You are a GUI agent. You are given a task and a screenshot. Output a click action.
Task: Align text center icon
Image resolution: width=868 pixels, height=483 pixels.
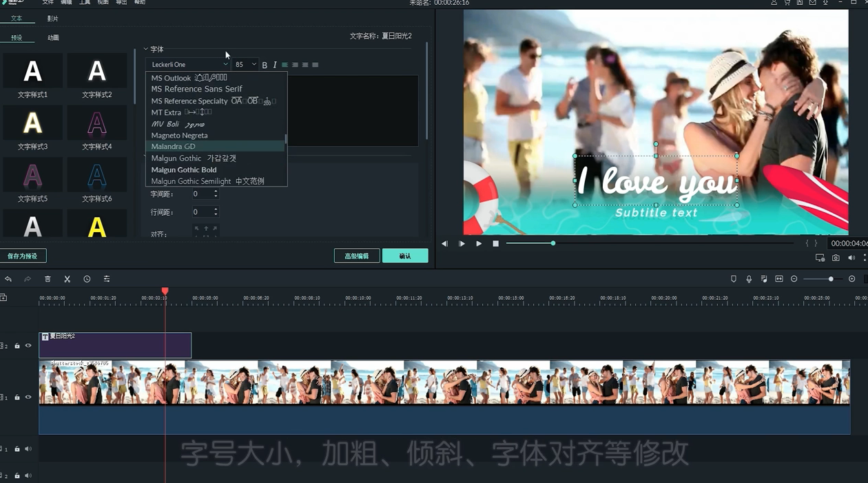click(x=295, y=65)
